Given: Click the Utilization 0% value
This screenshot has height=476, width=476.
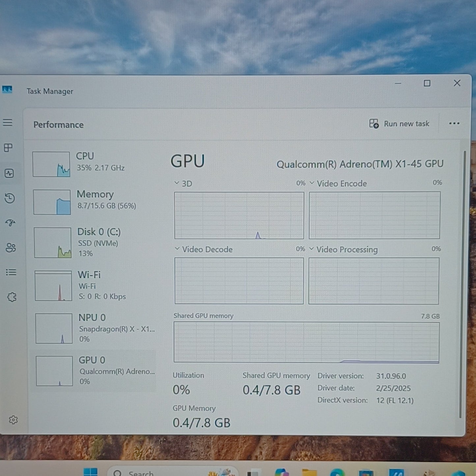Looking at the screenshot, I should point(181,390).
